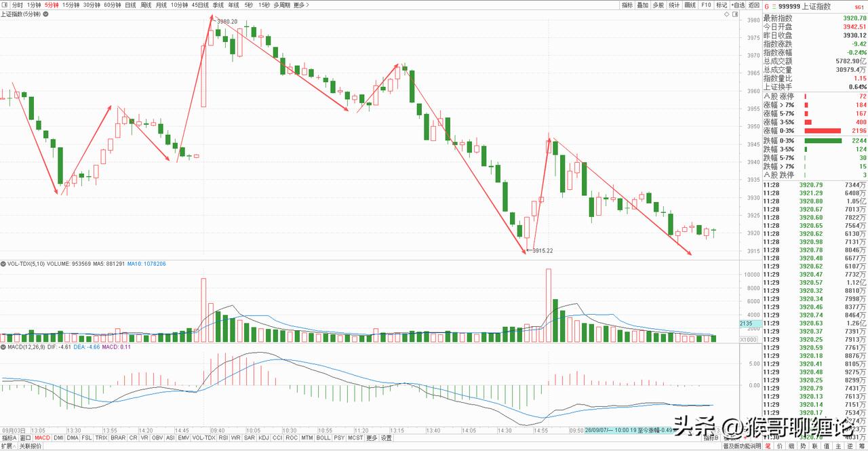
Task: Click the green list icon near 999999
Action: click(x=774, y=6)
